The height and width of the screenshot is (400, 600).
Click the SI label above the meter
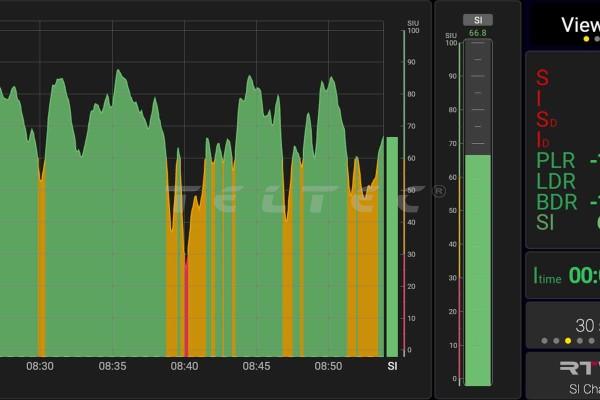click(x=477, y=20)
